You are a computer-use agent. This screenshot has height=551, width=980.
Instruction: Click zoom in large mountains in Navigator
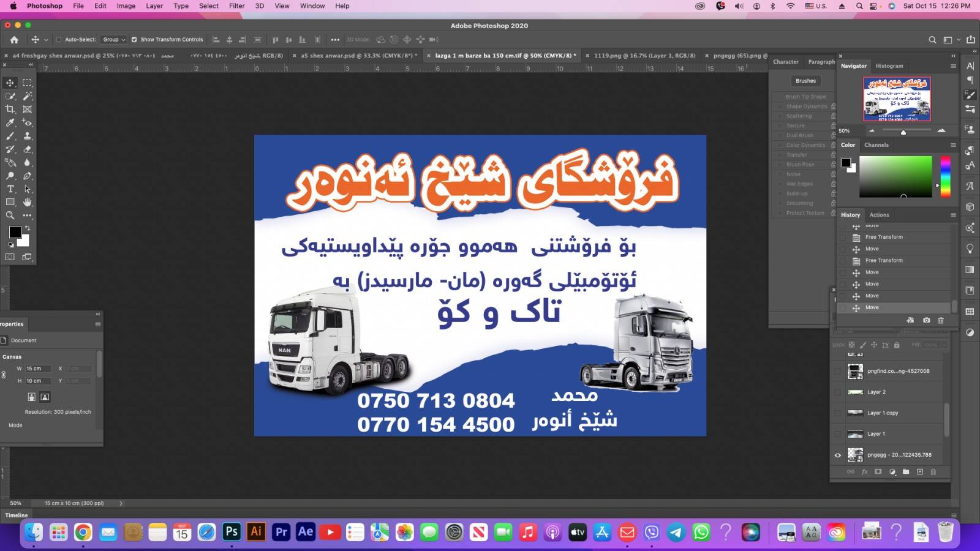point(941,130)
